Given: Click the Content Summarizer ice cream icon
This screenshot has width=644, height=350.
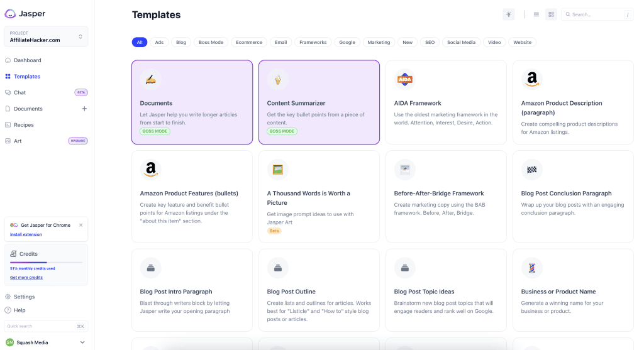Looking at the screenshot, I should point(277,80).
